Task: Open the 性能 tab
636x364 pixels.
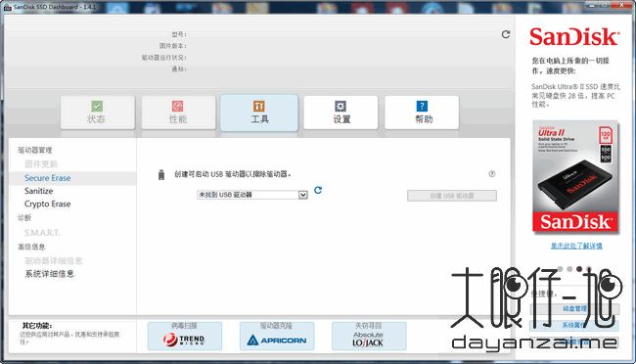Action: coord(178,113)
